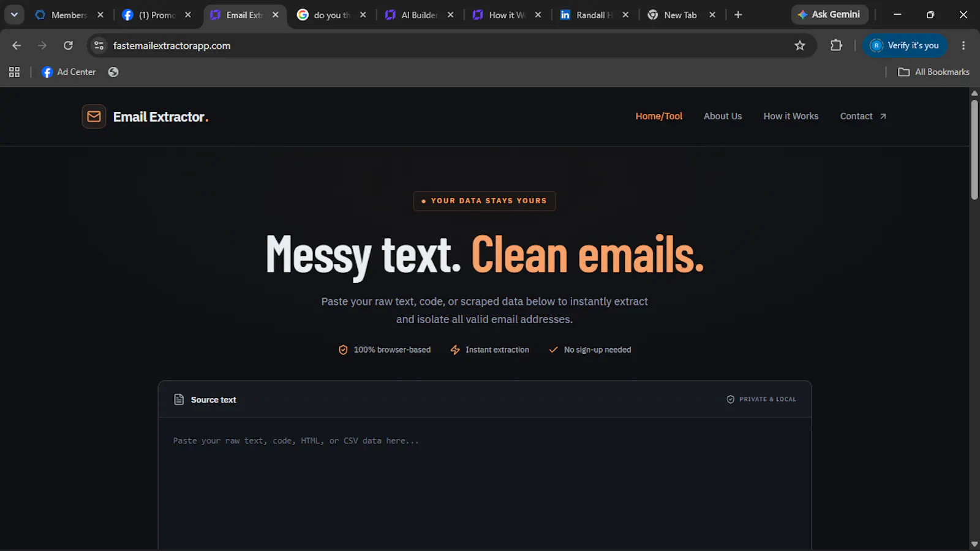Open the Chrome three-dot menu
980x551 pixels.
coord(963,45)
